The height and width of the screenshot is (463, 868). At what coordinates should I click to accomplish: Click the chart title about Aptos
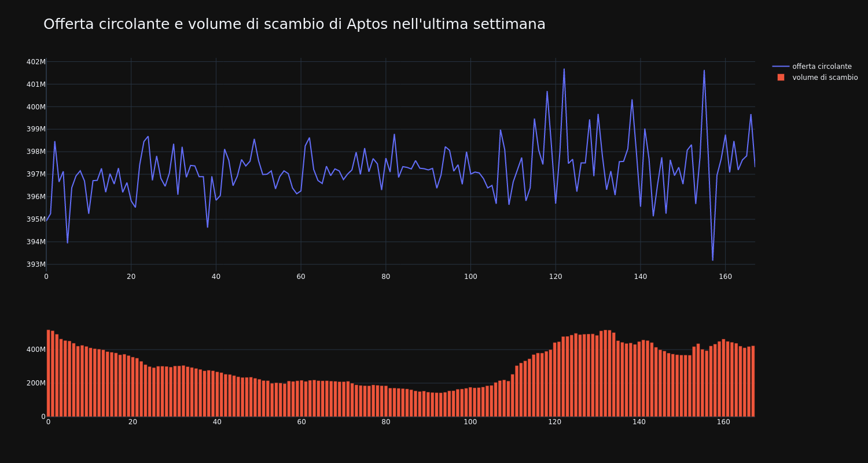(295, 24)
